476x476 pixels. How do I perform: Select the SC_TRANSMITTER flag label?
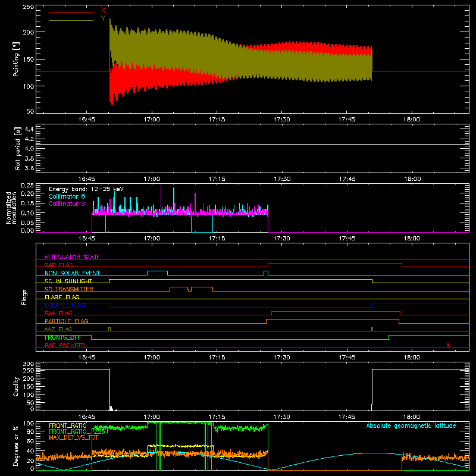point(68,289)
